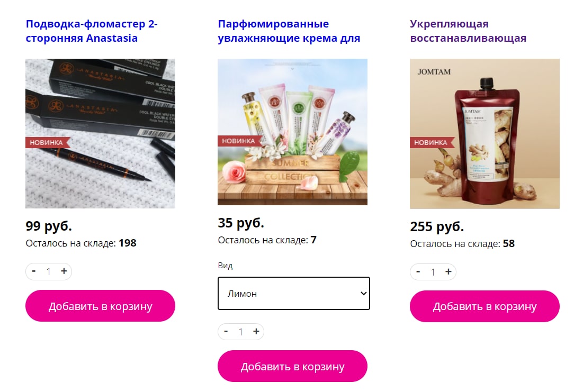Screen dimensions: 583x392
Task: Add the 255 руб. JOMTAM product to cart
Action: coord(485,306)
